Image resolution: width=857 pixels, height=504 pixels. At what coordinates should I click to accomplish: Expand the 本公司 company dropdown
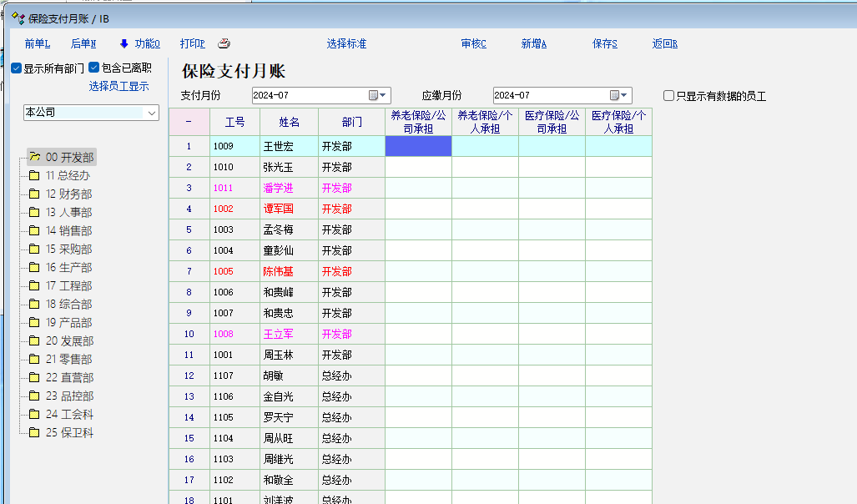coord(151,113)
